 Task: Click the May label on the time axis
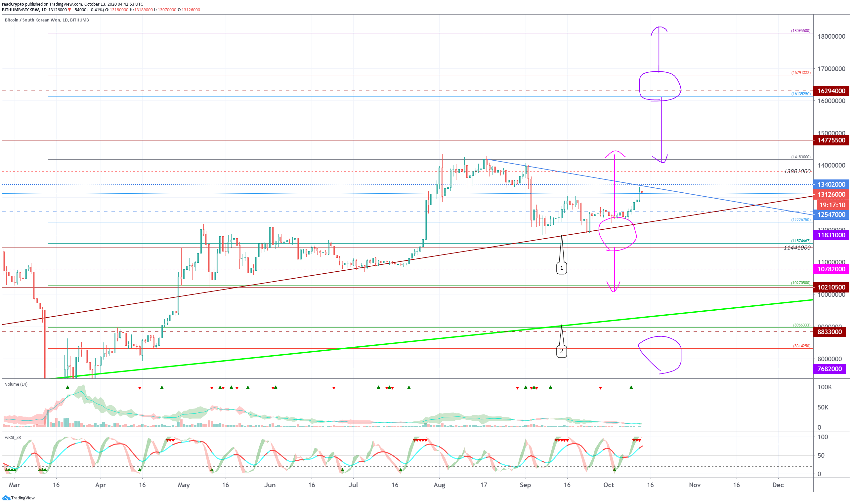(184, 485)
